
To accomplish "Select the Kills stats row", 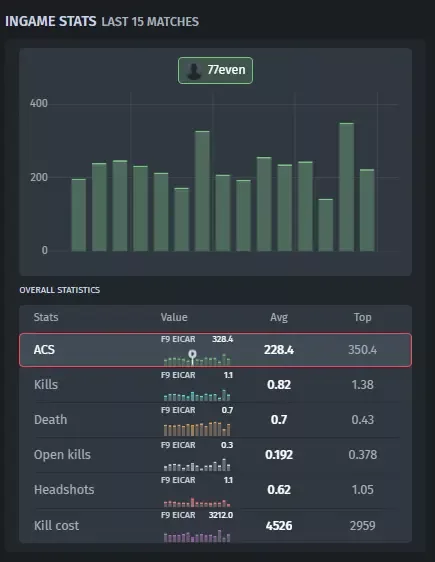I will [x=215, y=385].
